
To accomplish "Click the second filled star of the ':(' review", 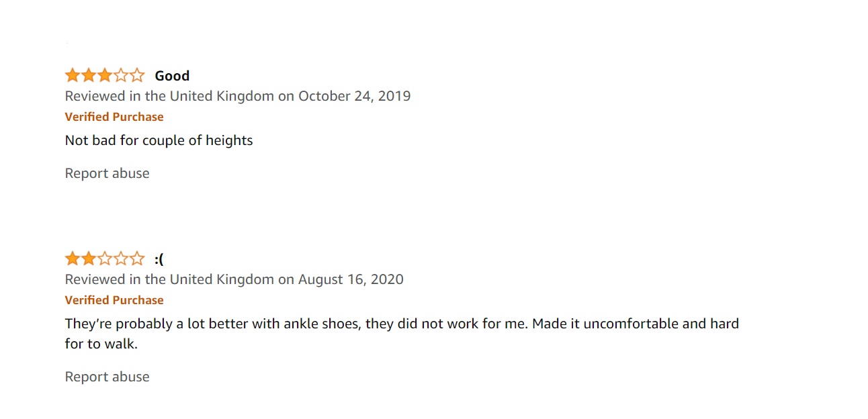I will point(89,259).
